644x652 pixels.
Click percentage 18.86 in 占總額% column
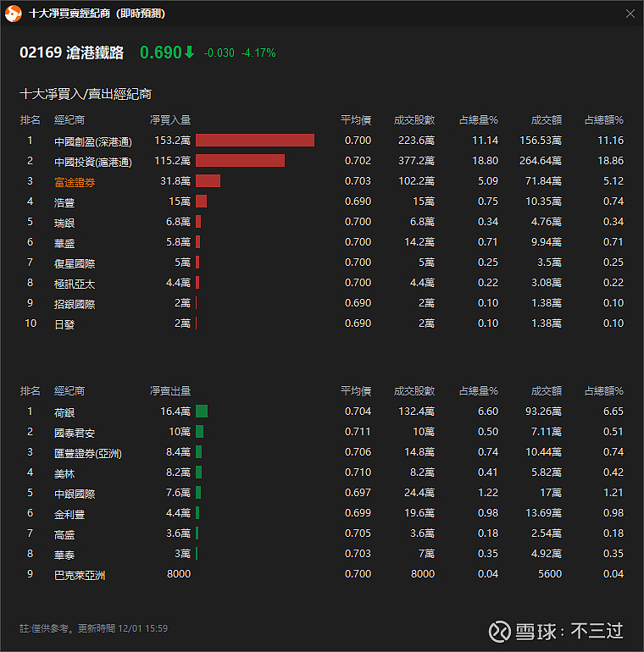click(x=611, y=161)
